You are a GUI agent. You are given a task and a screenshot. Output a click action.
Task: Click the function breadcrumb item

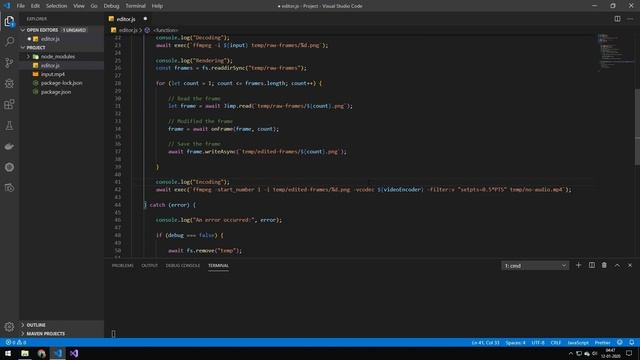pyautogui.click(x=165, y=30)
